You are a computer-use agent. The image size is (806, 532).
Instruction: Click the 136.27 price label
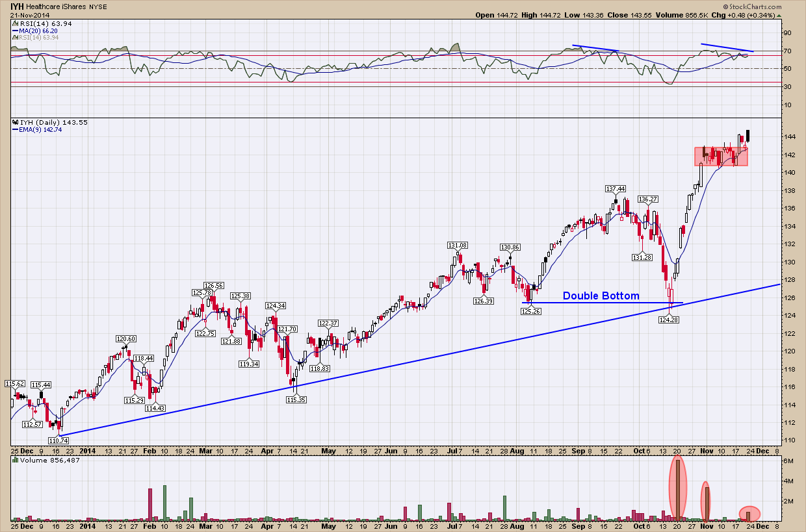click(x=648, y=199)
